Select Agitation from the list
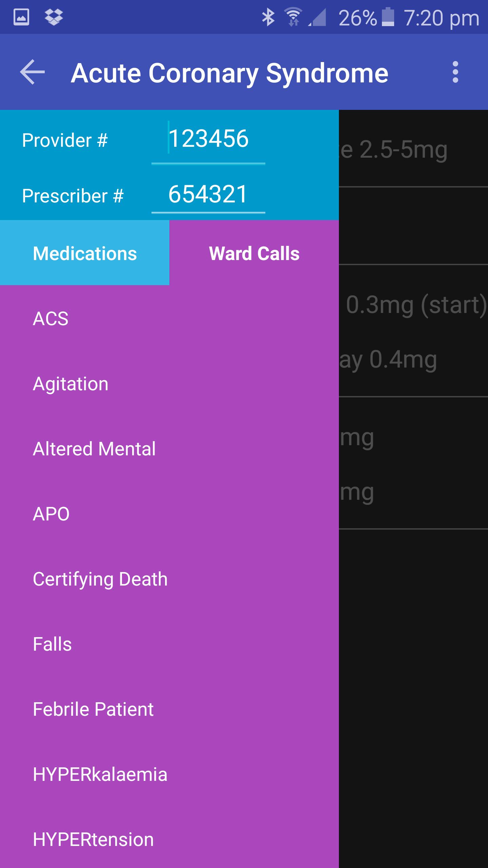This screenshot has height=868, width=488. 70,384
